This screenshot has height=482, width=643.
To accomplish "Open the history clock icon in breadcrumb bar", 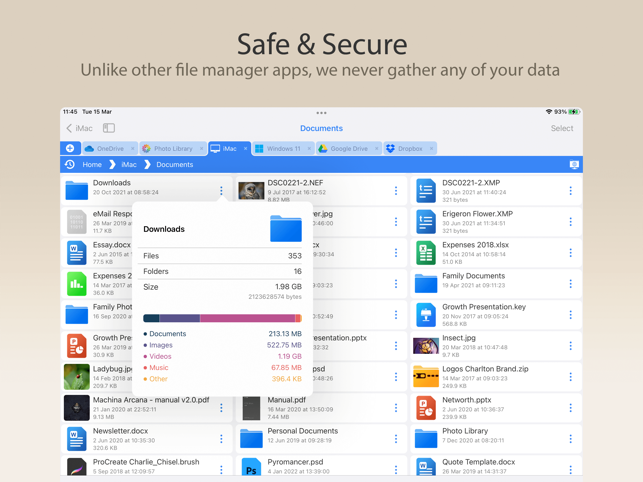I will coord(70,164).
